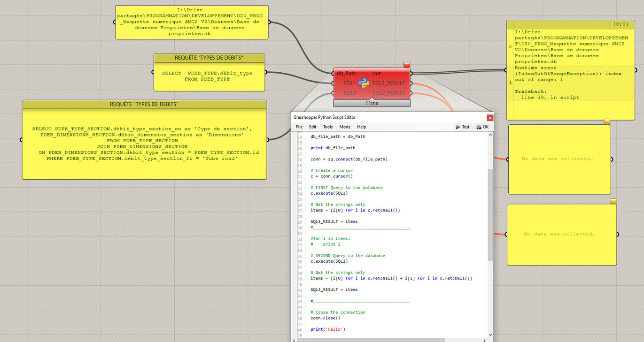Place cursor on 'c = conn.cursor()' line
The height and width of the screenshot is (342, 644).
point(331,176)
